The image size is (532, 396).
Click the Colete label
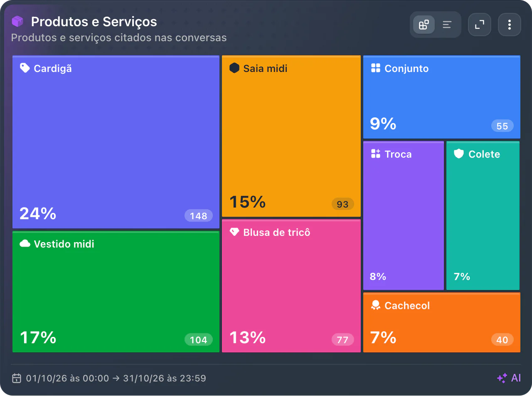coord(484,154)
